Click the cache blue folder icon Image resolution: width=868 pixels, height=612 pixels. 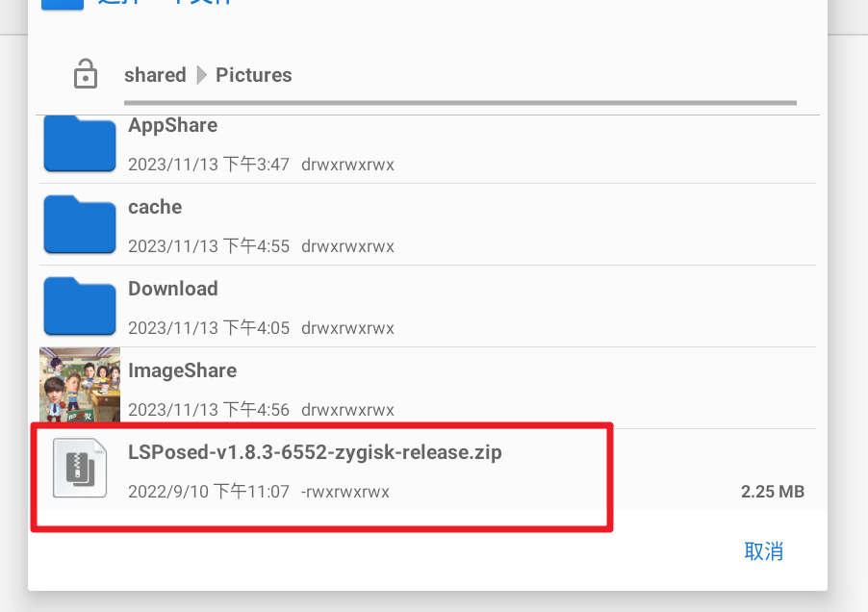point(80,224)
